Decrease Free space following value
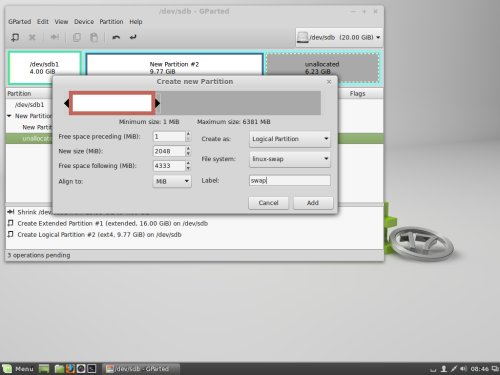This screenshot has width=500, height=375. (188, 168)
